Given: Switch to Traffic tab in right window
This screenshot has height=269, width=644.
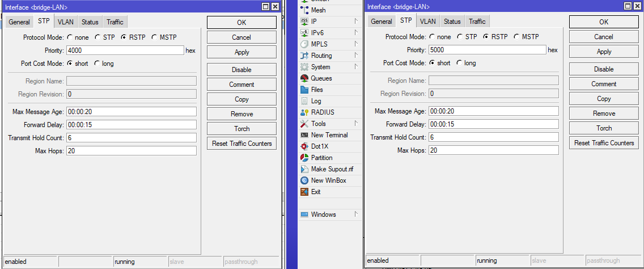Looking at the screenshot, I should [477, 22].
